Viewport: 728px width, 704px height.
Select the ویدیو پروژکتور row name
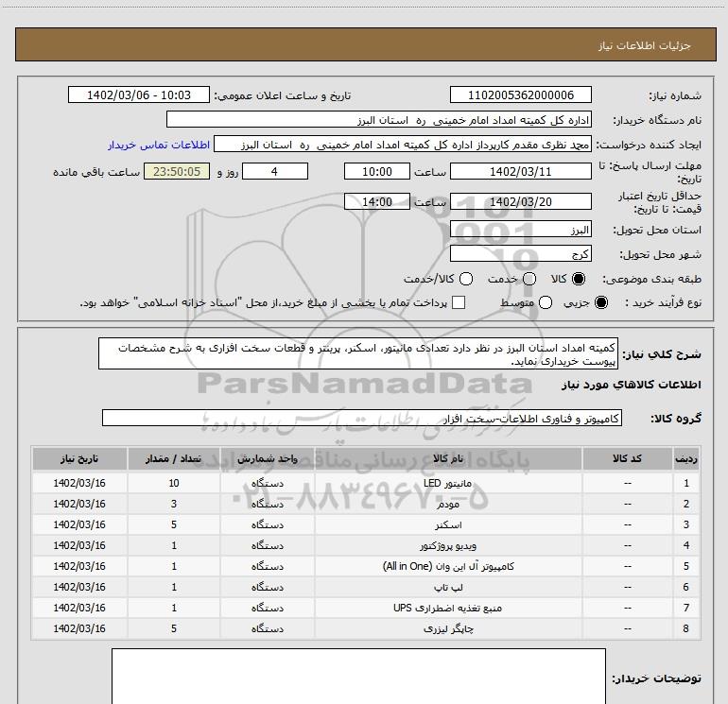(448, 546)
